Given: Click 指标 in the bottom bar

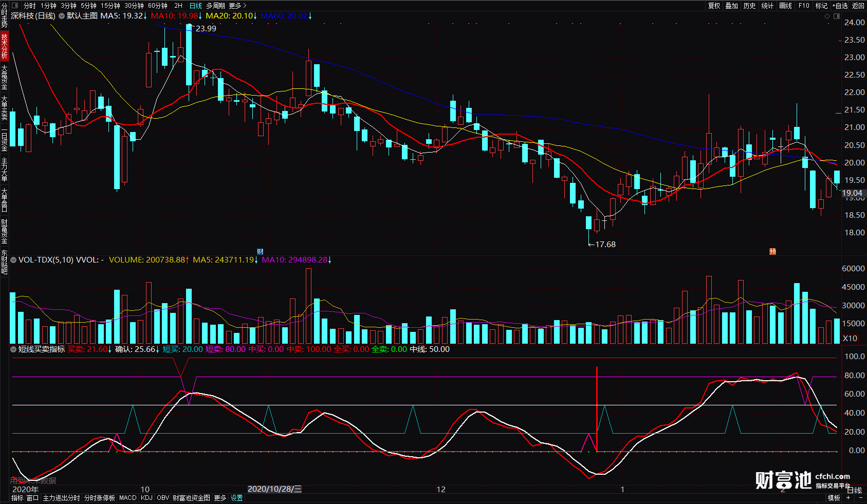Looking at the screenshot, I should coord(17,498).
